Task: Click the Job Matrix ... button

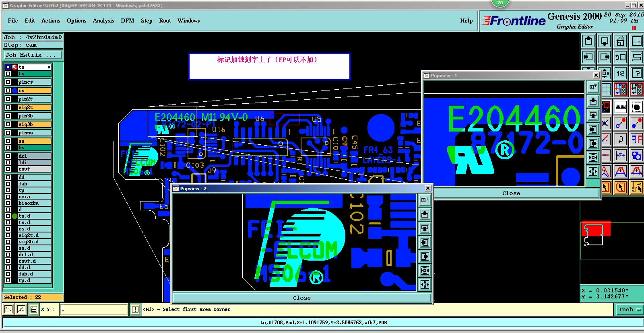Action: click(x=33, y=55)
